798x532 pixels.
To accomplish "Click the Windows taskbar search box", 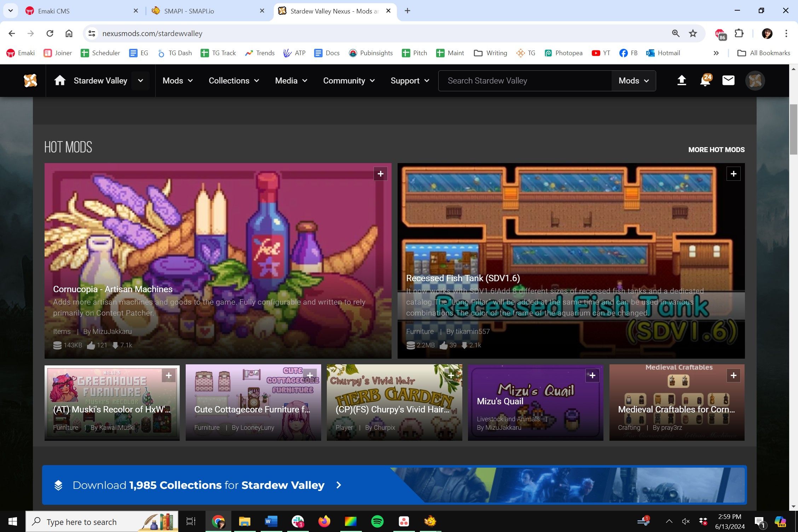I will [x=102, y=521].
